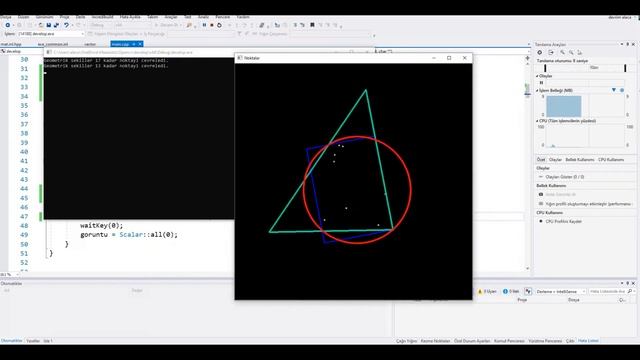This screenshot has height=360, width=640.
Task: Click the reset view icon in Diagnostic Tools
Action: pyautogui.click(x=580, y=52)
